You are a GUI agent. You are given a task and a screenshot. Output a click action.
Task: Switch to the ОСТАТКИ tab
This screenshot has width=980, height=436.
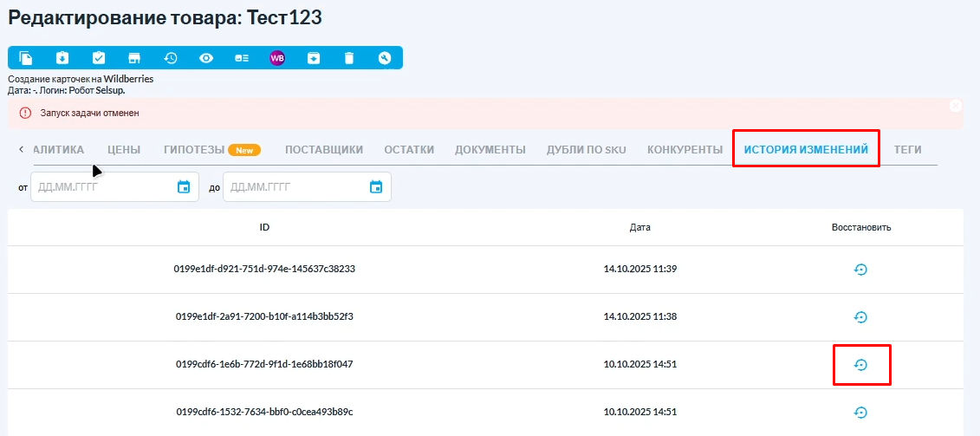[x=409, y=150]
